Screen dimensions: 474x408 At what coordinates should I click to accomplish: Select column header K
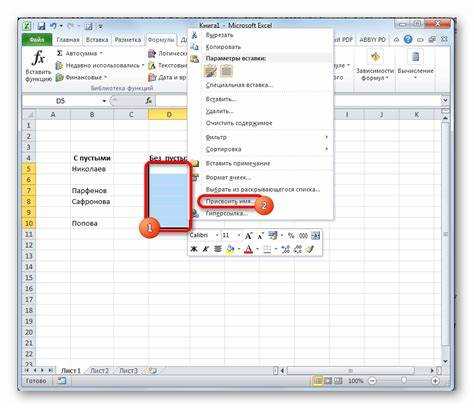(x=416, y=115)
